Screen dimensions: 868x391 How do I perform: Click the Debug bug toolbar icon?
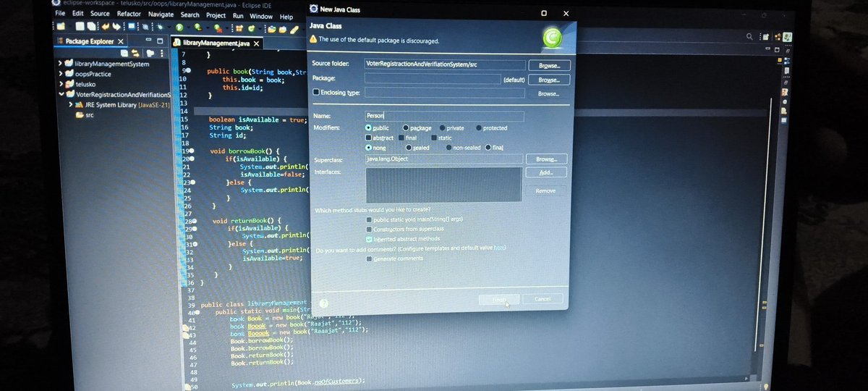pos(160,27)
